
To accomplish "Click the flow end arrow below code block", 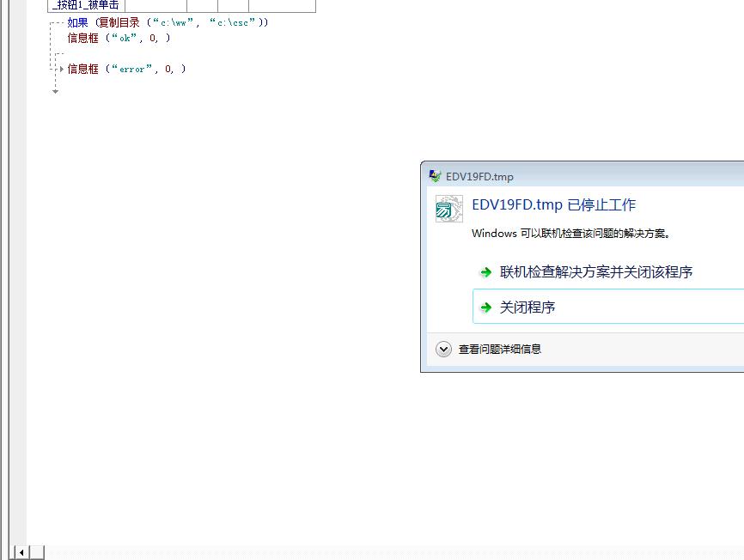I will click(x=56, y=91).
